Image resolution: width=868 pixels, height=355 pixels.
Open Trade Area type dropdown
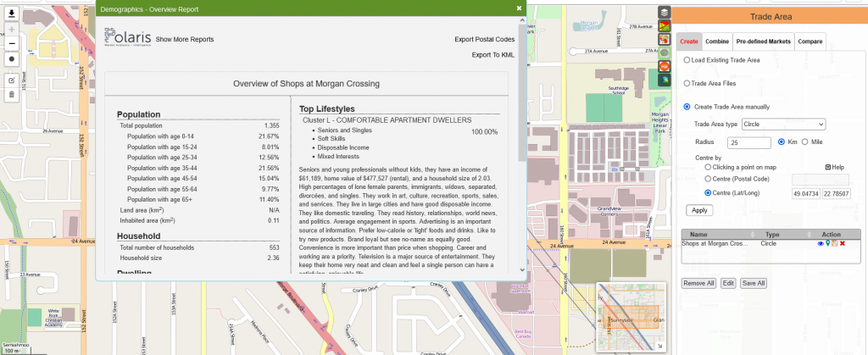(x=783, y=125)
